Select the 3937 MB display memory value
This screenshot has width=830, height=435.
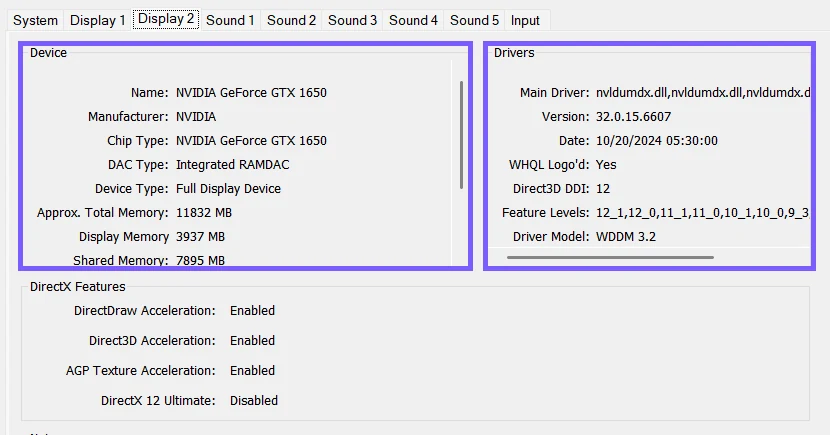(x=200, y=237)
